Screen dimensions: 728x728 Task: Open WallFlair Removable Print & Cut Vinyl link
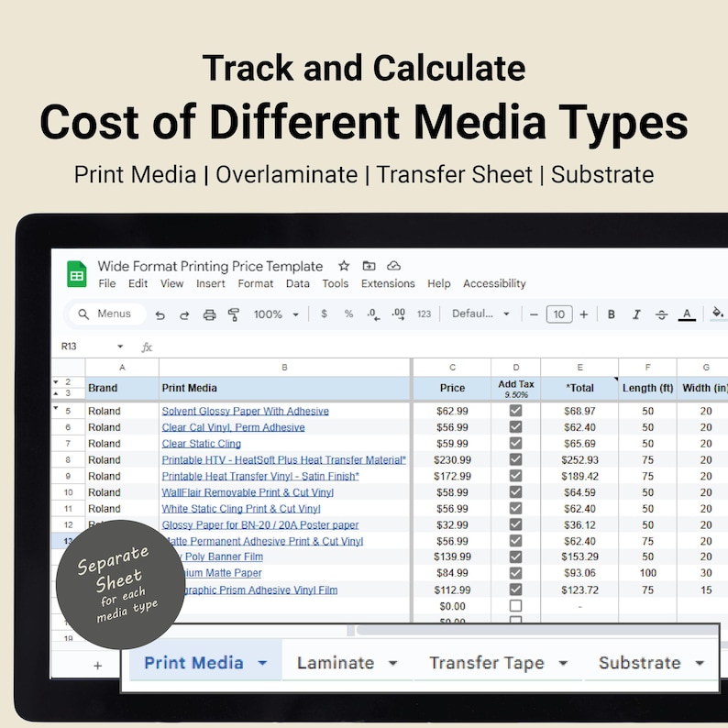[248, 492]
